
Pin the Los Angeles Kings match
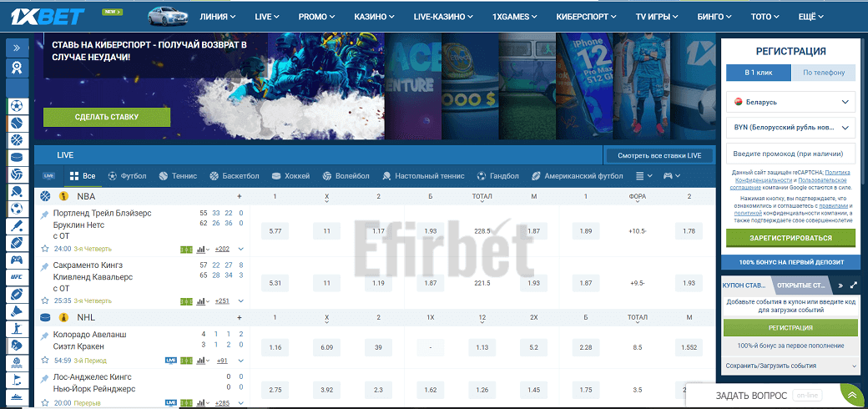(45, 379)
